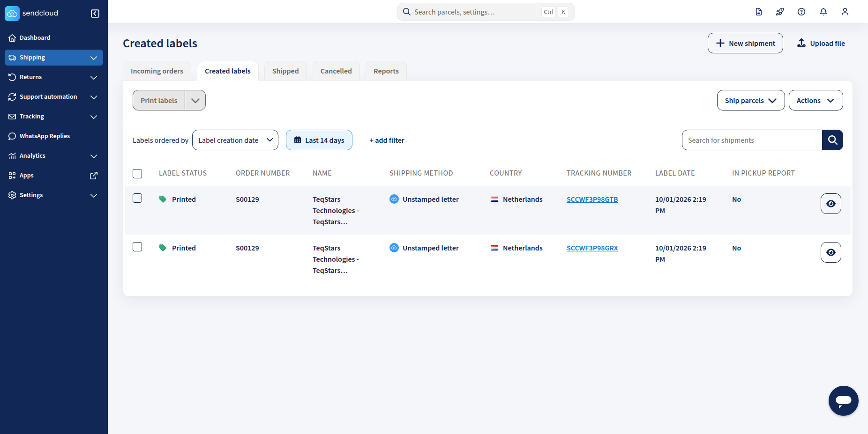The width and height of the screenshot is (868, 434).
Task: Click the search magnifier button for shipments
Action: (x=832, y=140)
